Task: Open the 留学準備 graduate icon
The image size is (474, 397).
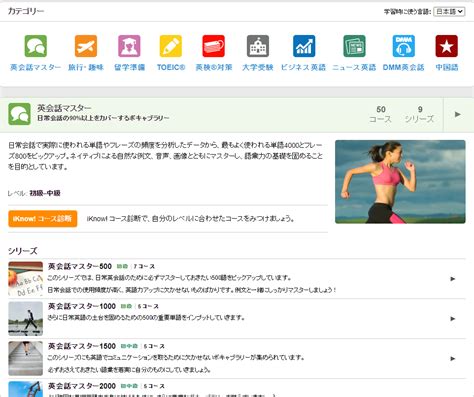Action: click(x=129, y=46)
